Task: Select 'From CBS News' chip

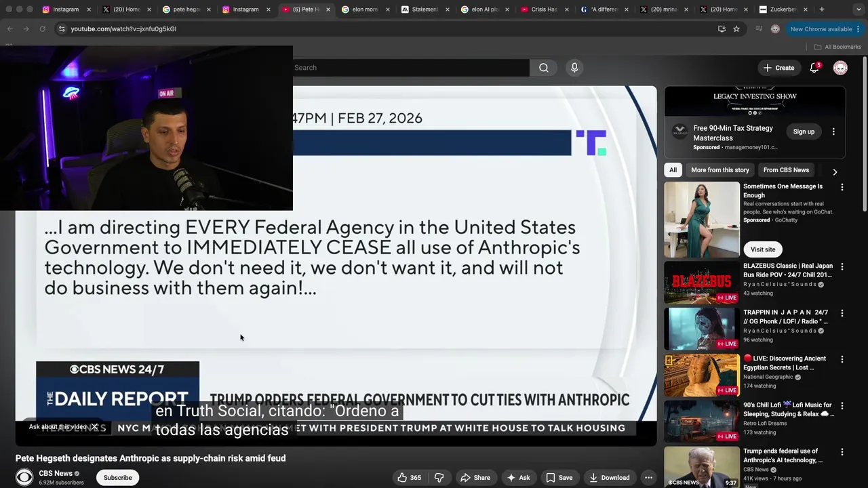Action: [x=786, y=170]
